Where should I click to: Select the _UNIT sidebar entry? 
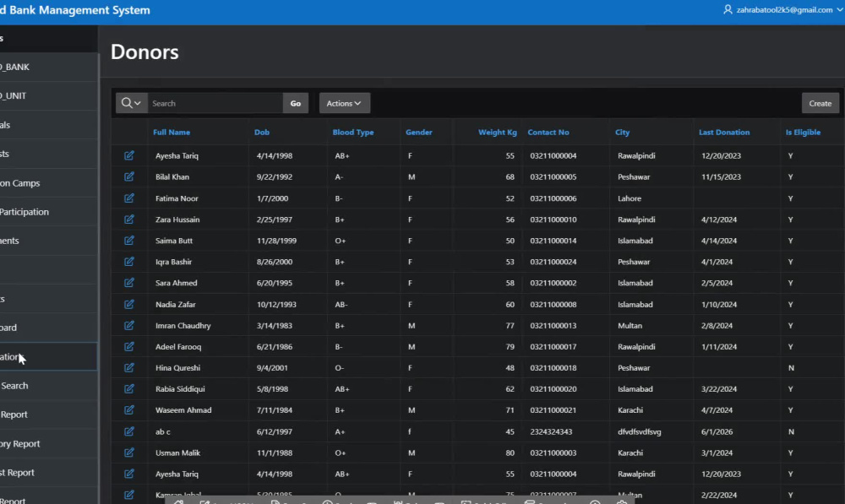[48, 96]
